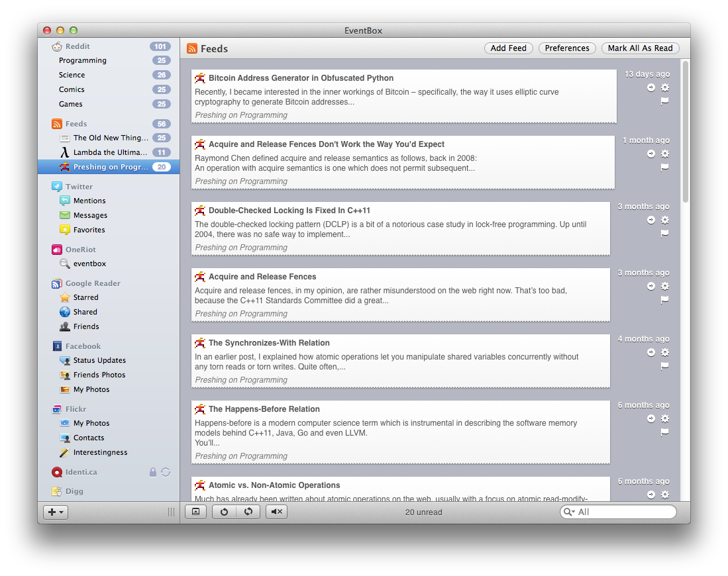Flag the Acquire and Release Fences article
Viewport: 728px width, 576px height.
[664, 299]
